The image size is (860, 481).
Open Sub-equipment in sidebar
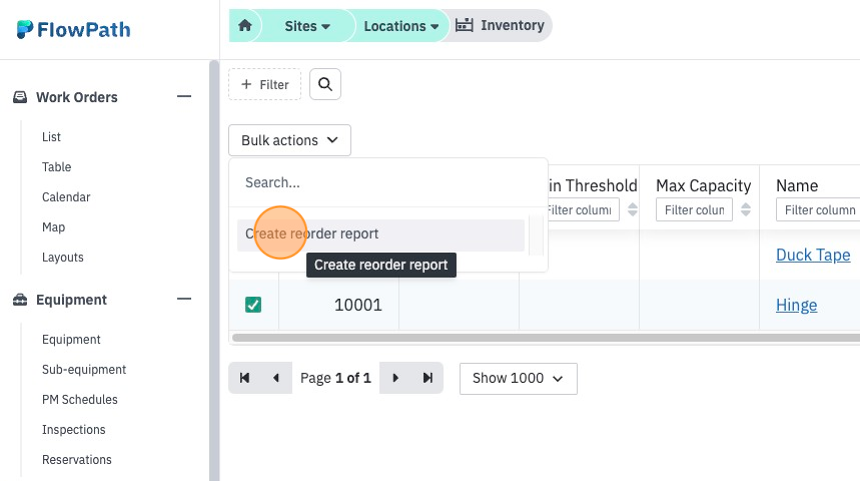pos(84,370)
